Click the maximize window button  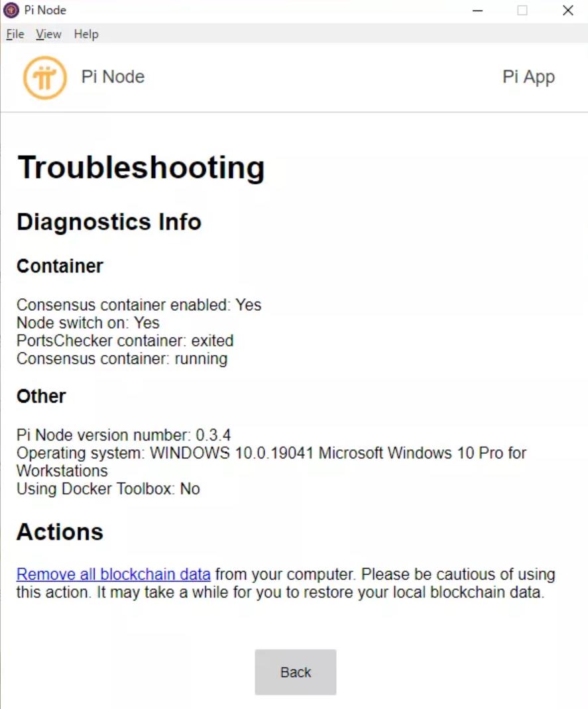coord(522,11)
